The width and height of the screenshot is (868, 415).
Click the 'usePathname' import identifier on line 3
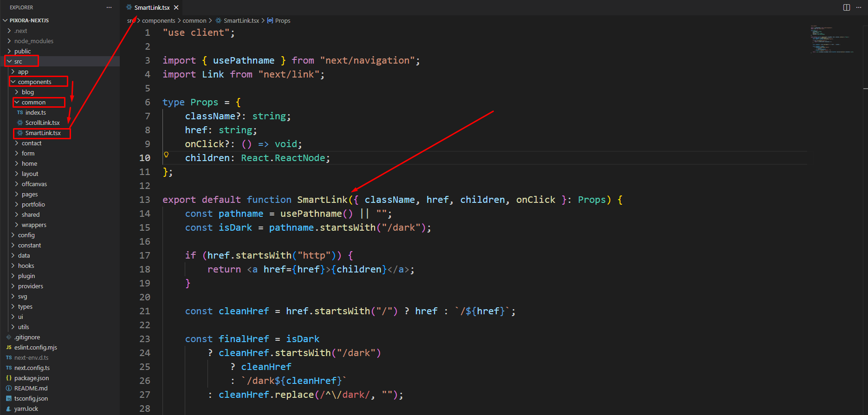(x=244, y=60)
